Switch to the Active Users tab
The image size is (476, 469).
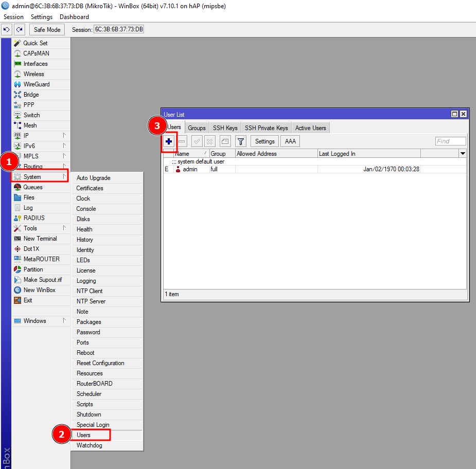coord(310,128)
